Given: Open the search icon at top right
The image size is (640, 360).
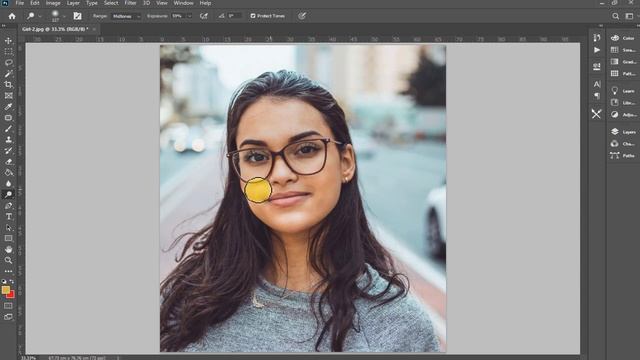Looking at the screenshot, I should pyautogui.click(x=616, y=16).
